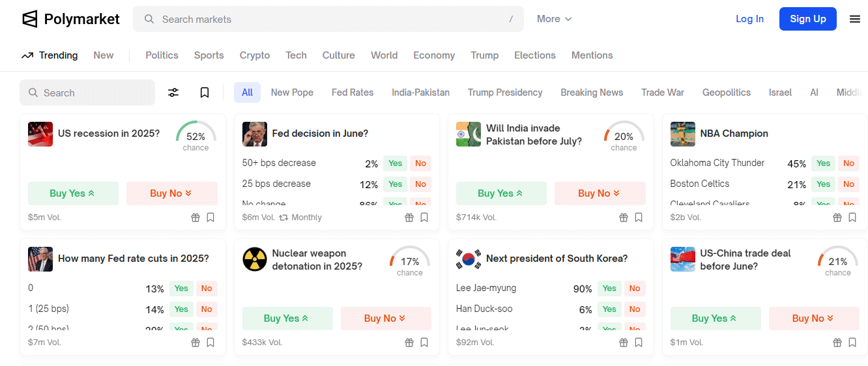Buy No on Nuclear weapon detonation
The height and width of the screenshot is (366, 868).
pyautogui.click(x=386, y=318)
